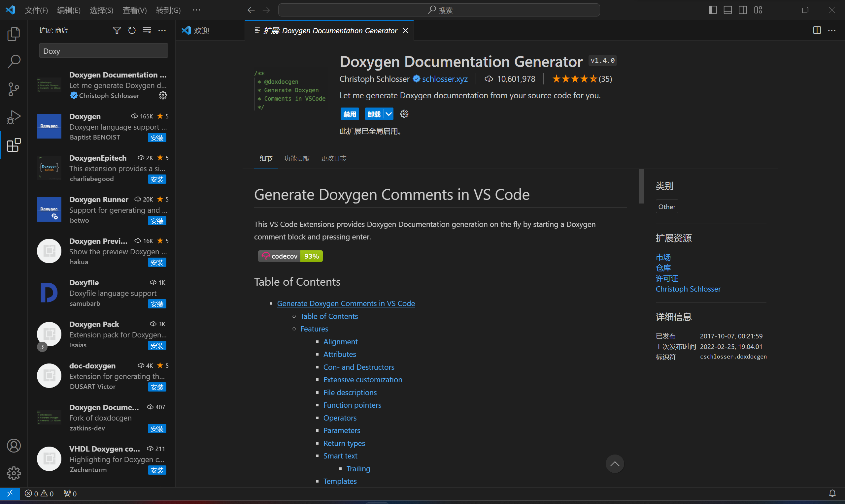Close the Doxygen Documentation Generator tab

click(405, 31)
